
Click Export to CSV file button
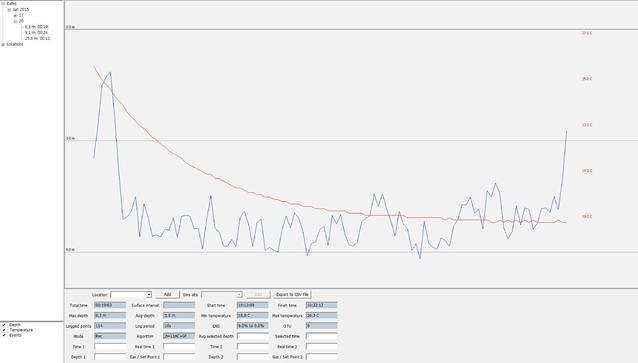coord(292,295)
